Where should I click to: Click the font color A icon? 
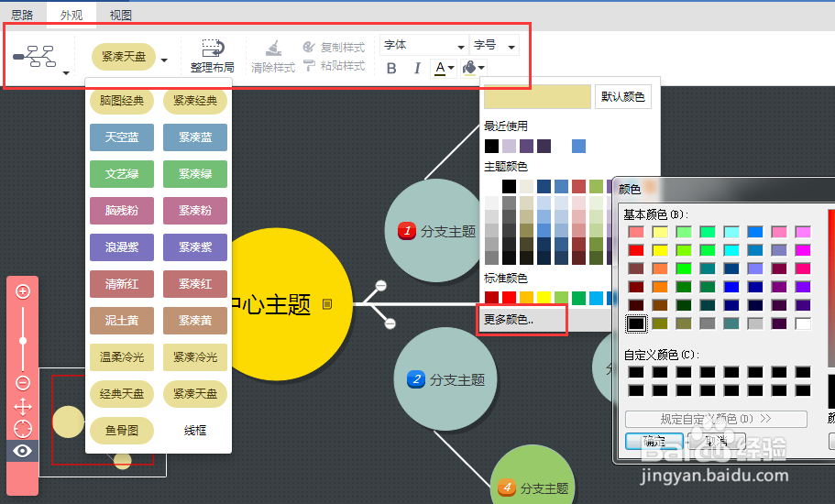[x=440, y=68]
